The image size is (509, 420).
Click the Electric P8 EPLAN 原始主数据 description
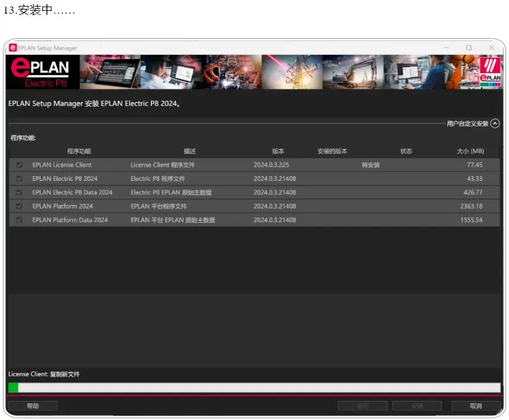171,192
